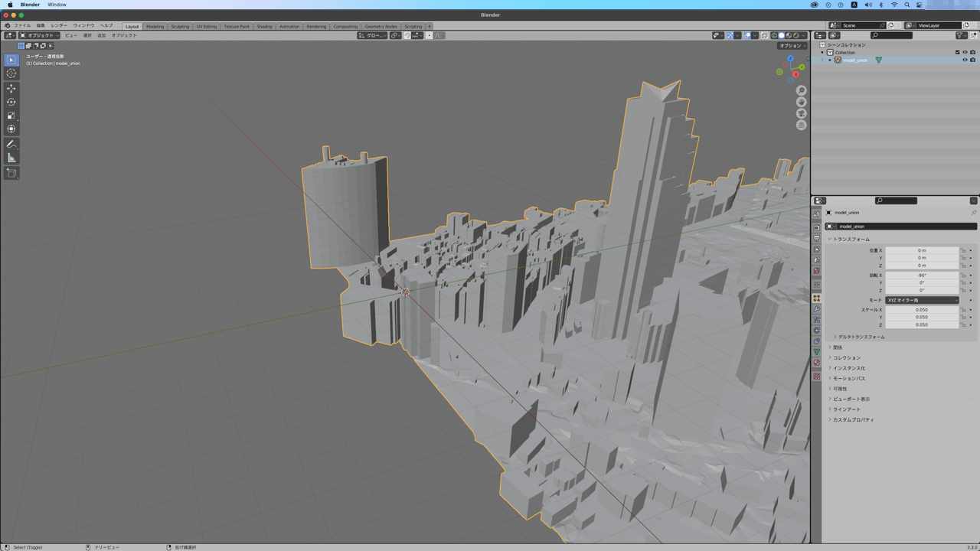Open the Texture properties checker tab
980x551 pixels.
tap(816, 377)
